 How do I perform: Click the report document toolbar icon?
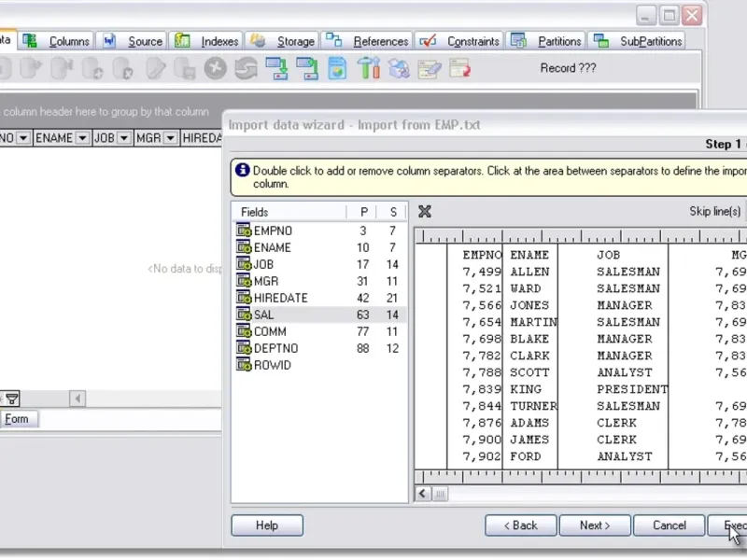click(337, 68)
